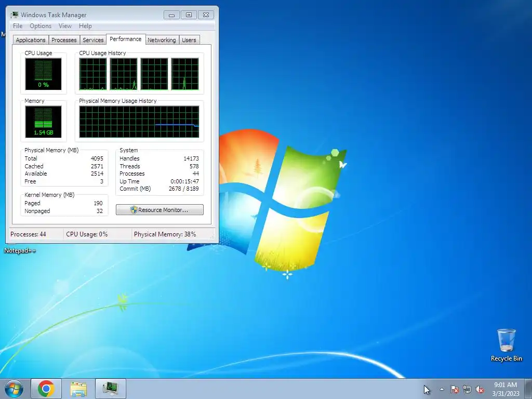The image size is (532, 399).
Task: Click the Show desktop button
Action: click(x=528, y=389)
